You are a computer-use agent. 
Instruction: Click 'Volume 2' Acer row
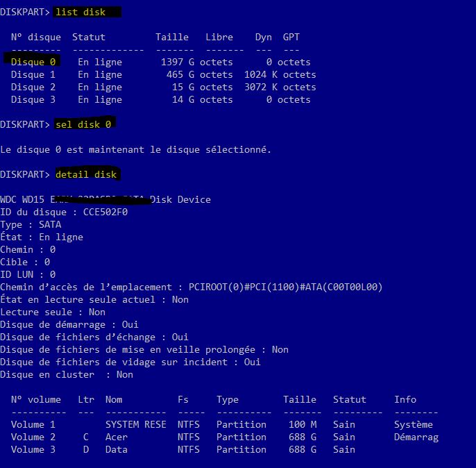coord(225,437)
